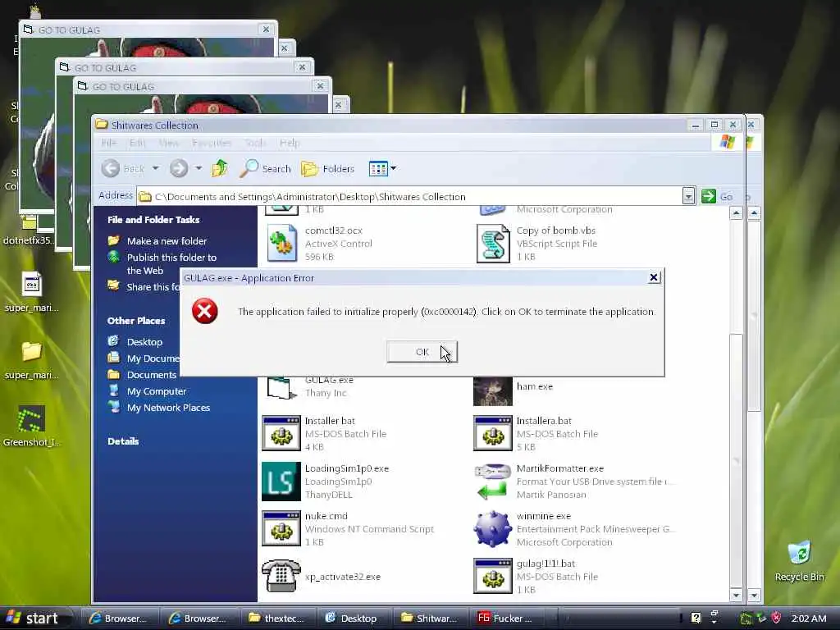Select the comctl32.ocx file icon

coord(282,243)
